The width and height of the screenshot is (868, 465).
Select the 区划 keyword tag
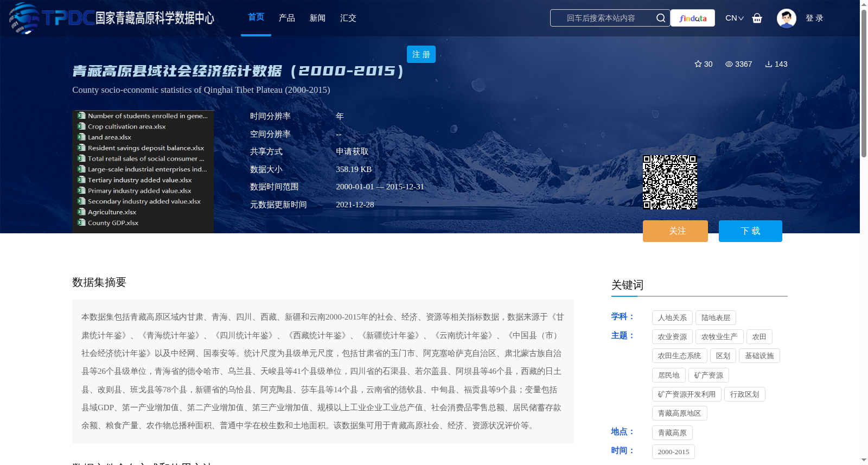coord(723,356)
